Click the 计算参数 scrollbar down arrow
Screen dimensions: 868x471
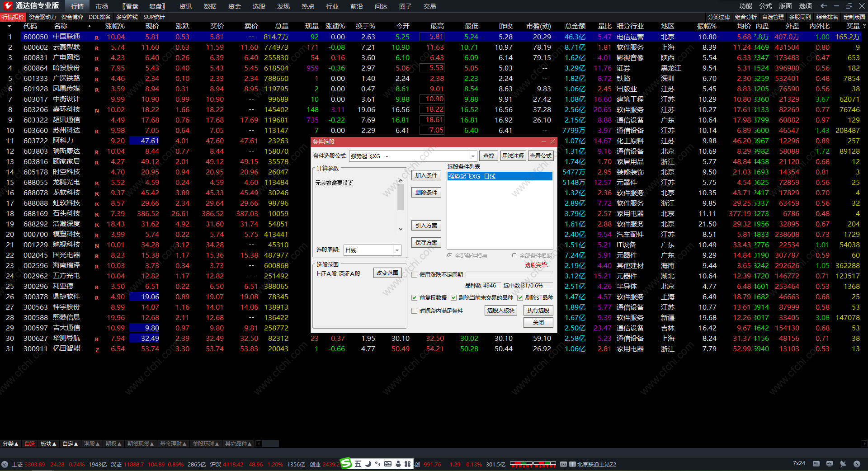pyautogui.click(x=401, y=229)
